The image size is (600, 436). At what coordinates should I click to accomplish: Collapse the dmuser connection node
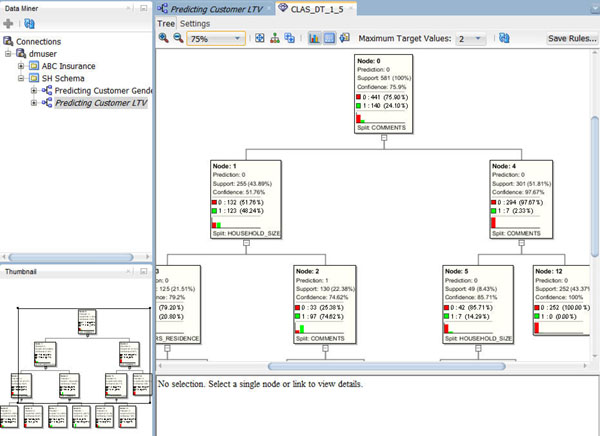[x=8, y=54]
